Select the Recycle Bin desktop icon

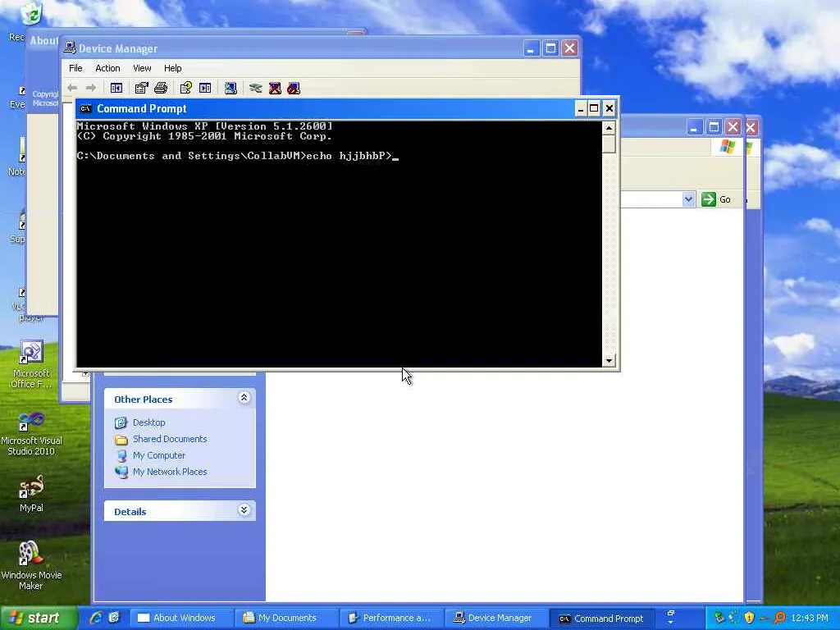(31, 15)
